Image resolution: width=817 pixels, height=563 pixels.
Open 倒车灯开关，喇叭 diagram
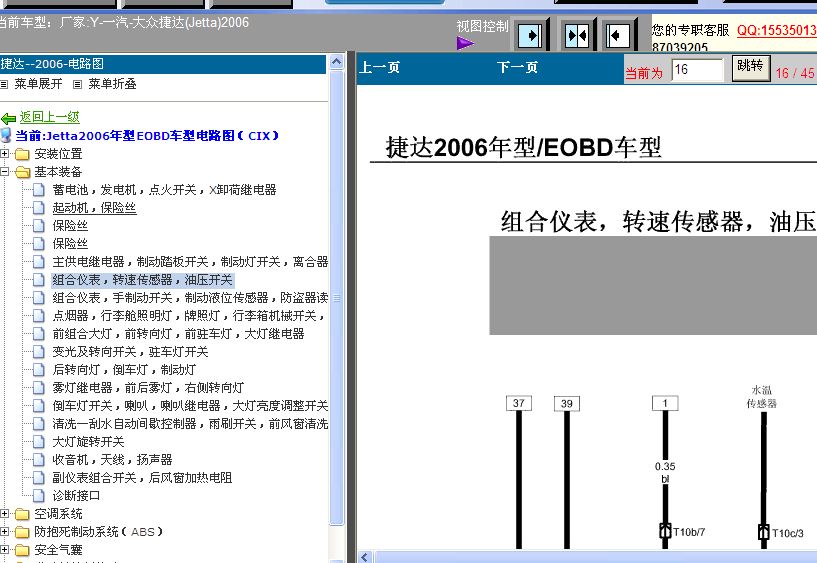[x=190, y=406]
